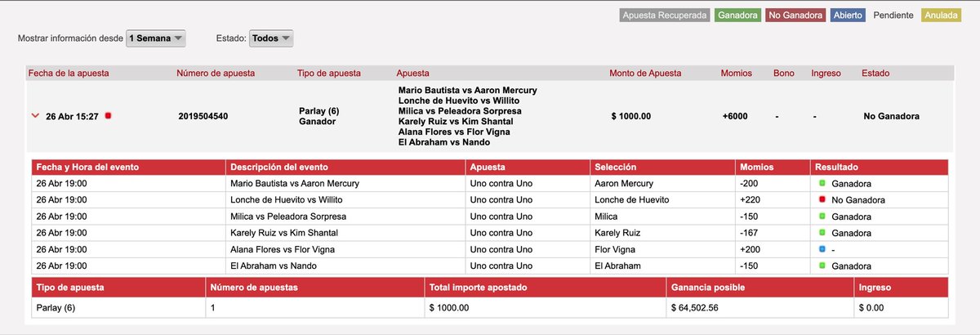Click the '+6000' odds value

(x=735, y=116)
